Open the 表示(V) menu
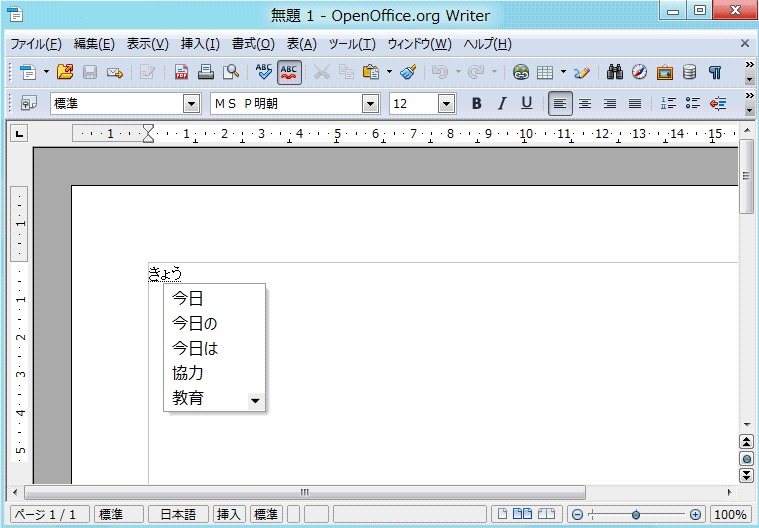The height and width of the screenshot is (528, 759). click(148, 44)
